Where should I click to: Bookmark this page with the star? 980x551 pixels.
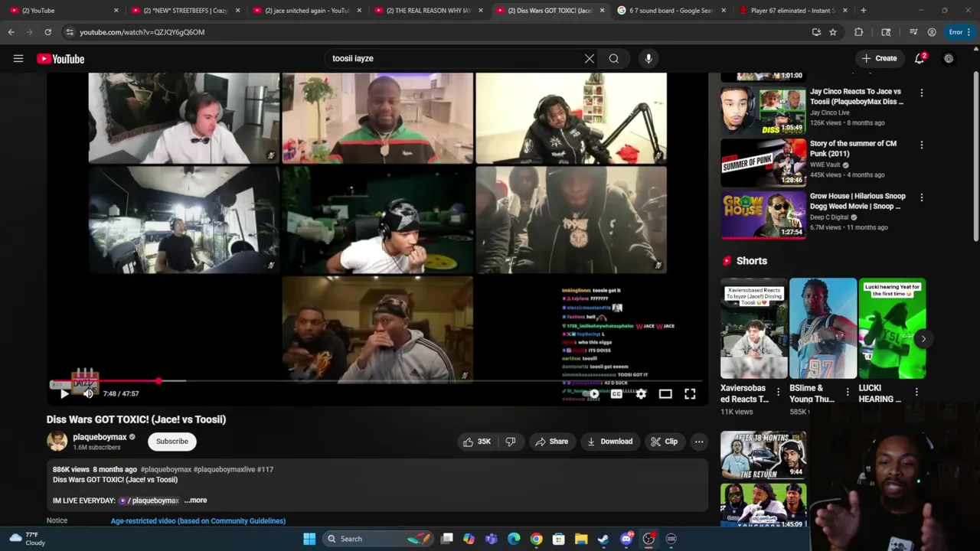click(x=833, y=32)
